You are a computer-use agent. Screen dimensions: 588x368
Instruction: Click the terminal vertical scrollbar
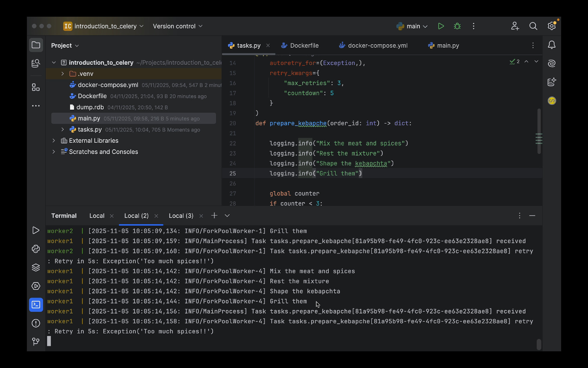click(x=539, y=344)
